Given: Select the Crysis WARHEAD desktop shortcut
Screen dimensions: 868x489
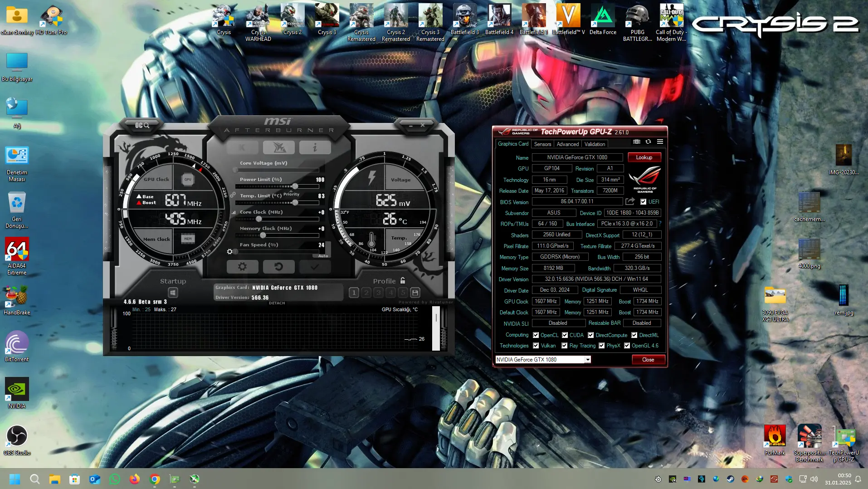Looking at the screenshot, I should pos(258,23).
